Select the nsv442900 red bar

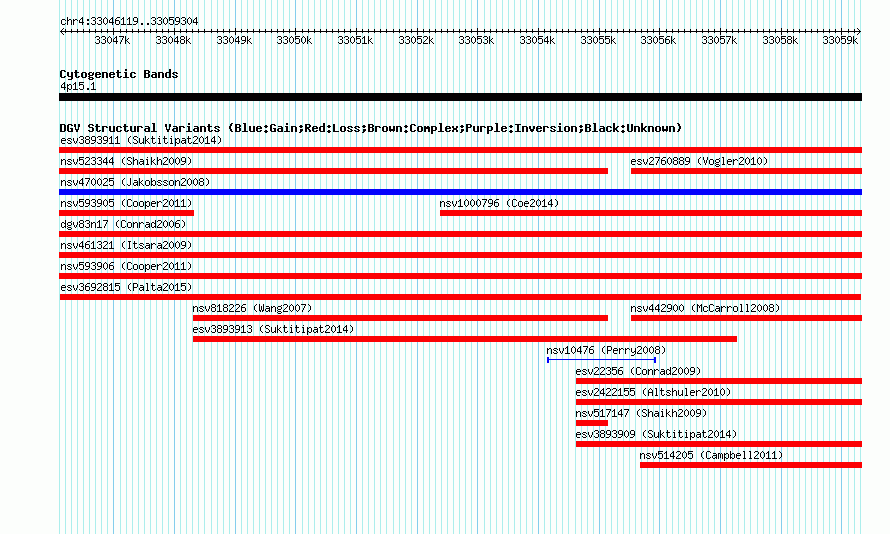click(746, 318)
